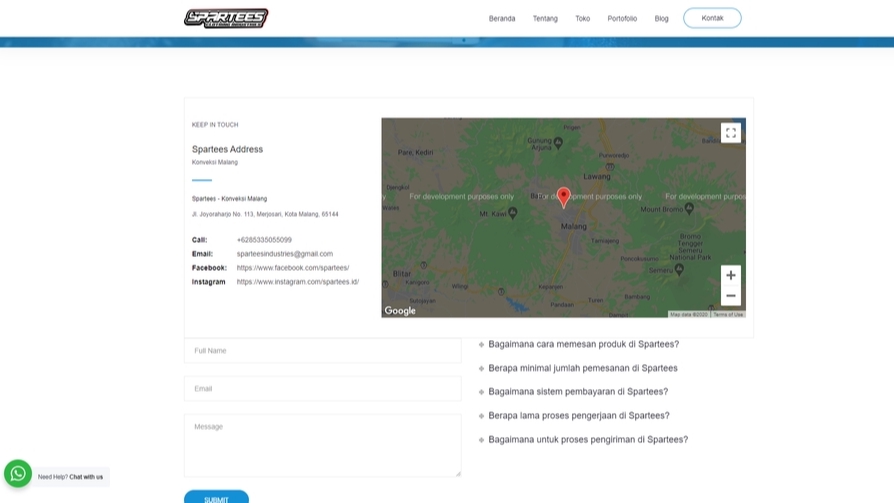Expand 'Bagaimana untuk proses pengiriman di Spartees?'
Screen dimensions: 894x503
point(588,439)
